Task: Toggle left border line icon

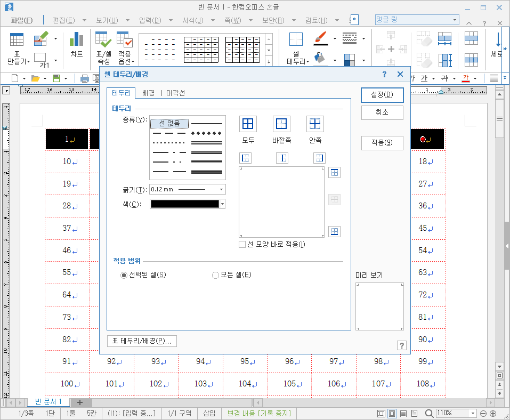Action: [x=246, y=158]
